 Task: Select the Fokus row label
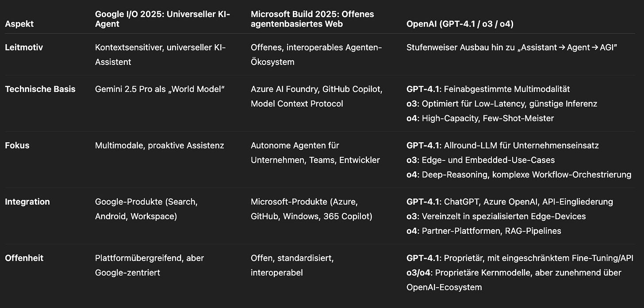coord(17,145)
